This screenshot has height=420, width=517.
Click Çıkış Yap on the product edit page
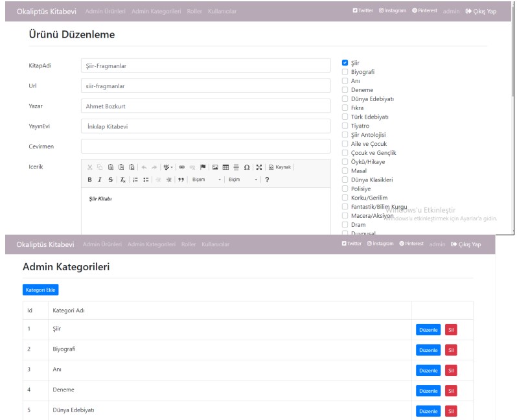point(481,11)
